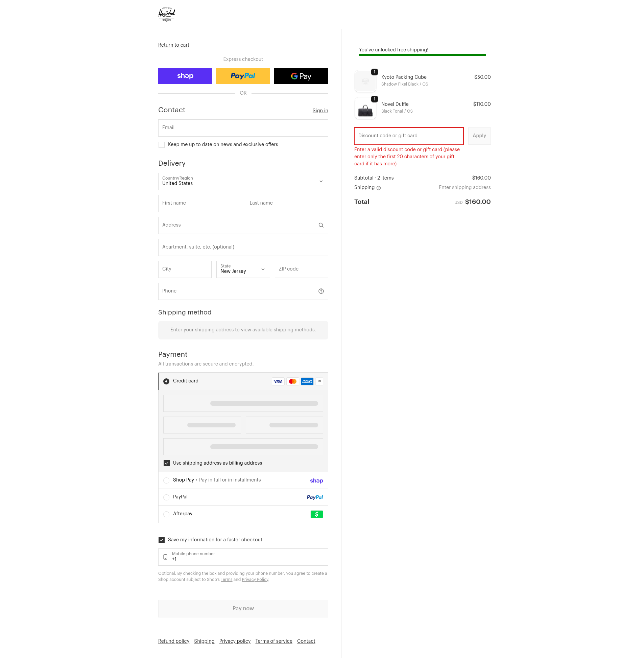The image size is (644, 658).
Task: Open the State dropdown showing New Jersey
Action: [x=243, y=269]
